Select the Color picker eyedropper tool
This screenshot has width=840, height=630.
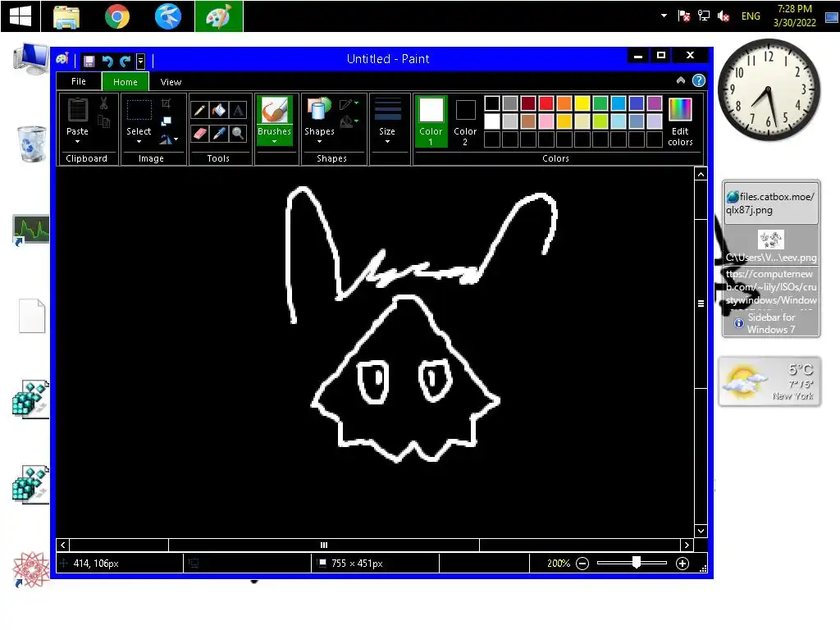click(x=218, y=134)
